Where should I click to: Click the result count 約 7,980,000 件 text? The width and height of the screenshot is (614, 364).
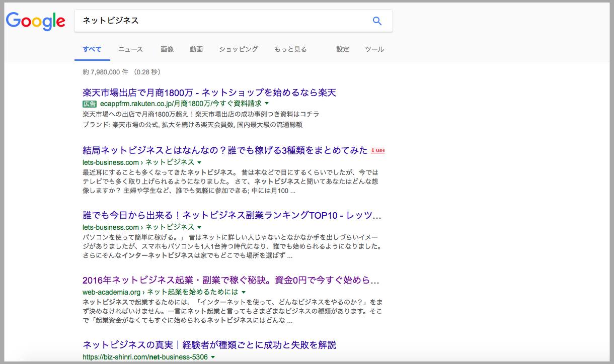coord(122,72)
